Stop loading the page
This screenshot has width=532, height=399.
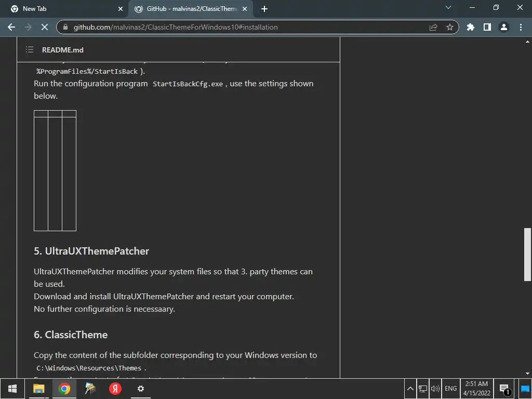(45, 27)
